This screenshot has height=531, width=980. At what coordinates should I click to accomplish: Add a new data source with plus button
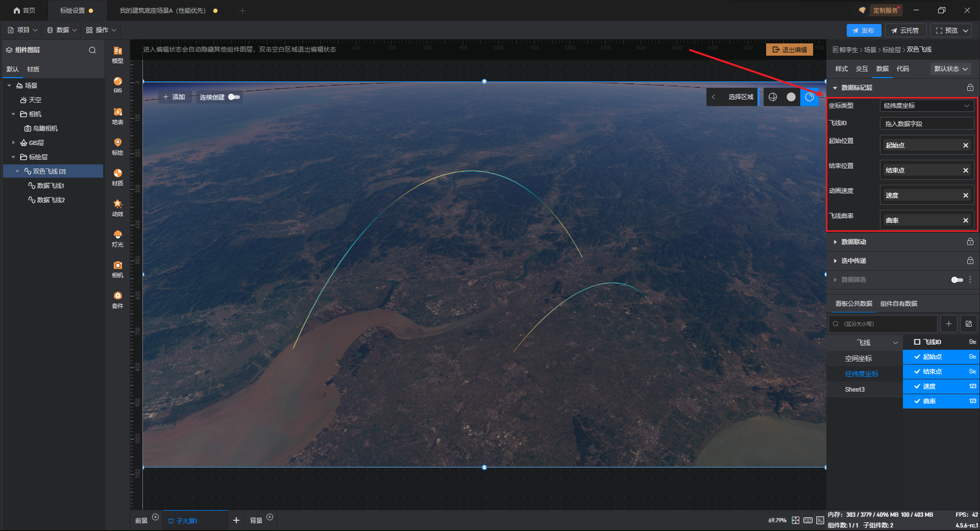tap(948, 324)
